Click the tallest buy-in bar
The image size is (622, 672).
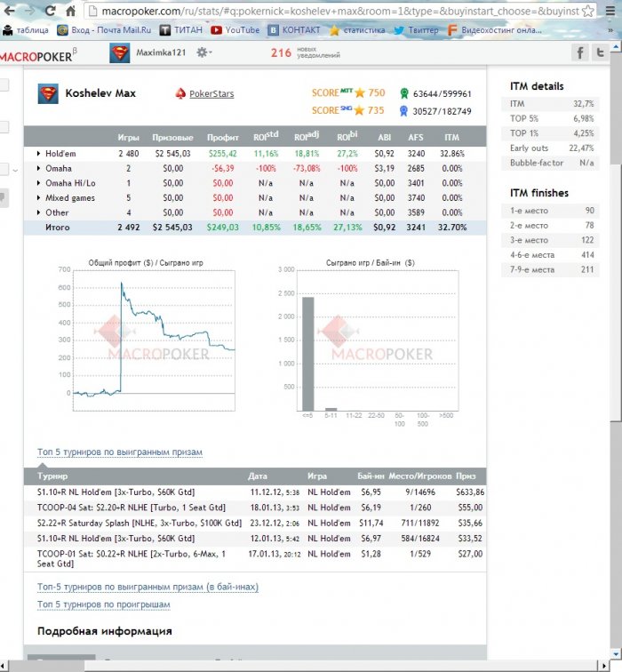point(308,354)
